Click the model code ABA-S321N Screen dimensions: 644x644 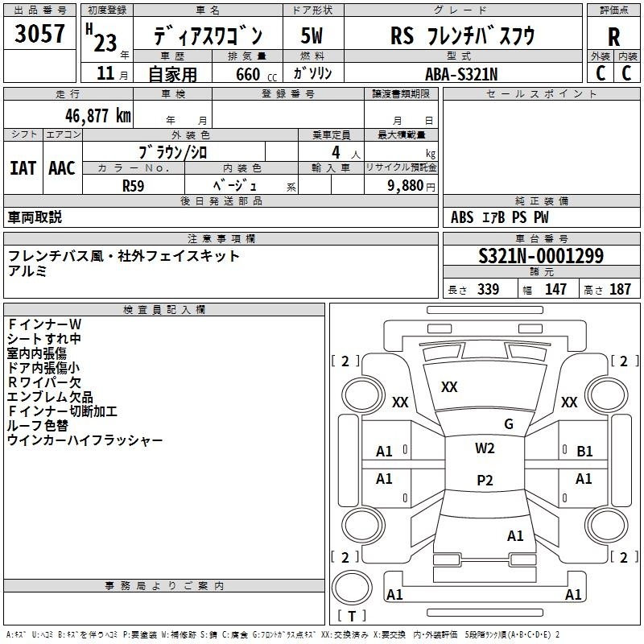click(462, 73)
